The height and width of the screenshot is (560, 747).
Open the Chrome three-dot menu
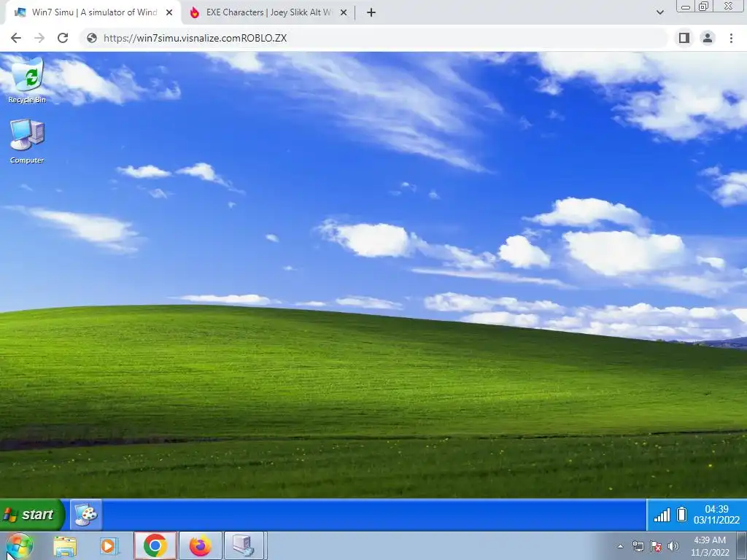pyautogui.click(x=731, y=38)
